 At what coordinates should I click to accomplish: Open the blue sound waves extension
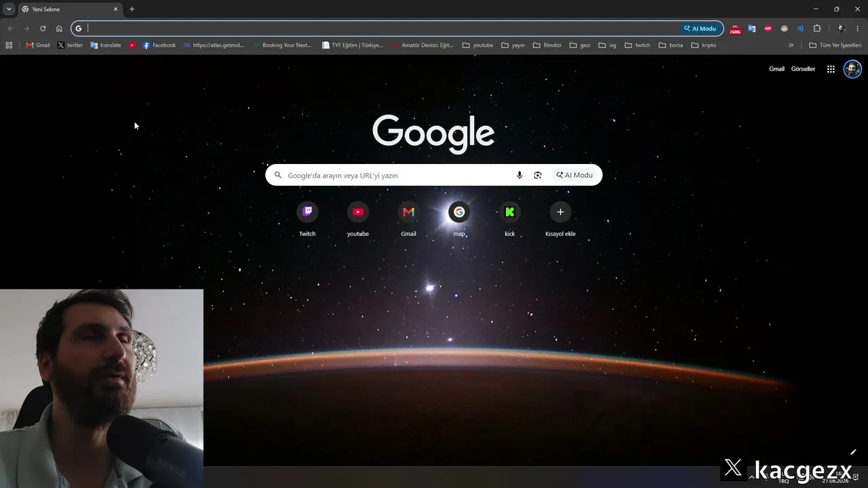801,28
